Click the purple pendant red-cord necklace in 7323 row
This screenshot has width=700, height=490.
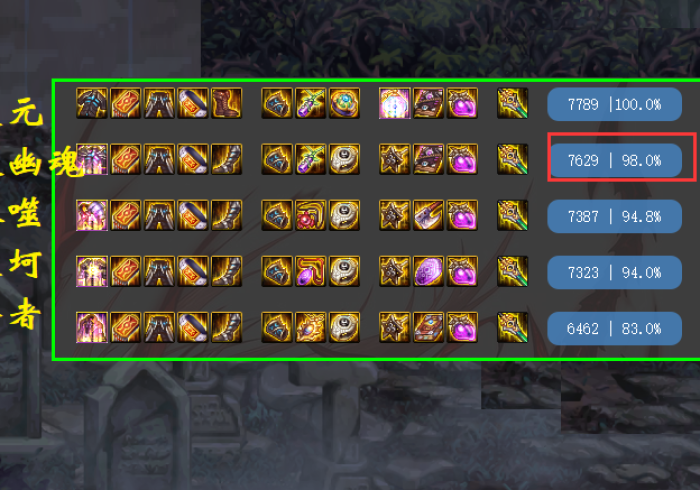[310, 271]
